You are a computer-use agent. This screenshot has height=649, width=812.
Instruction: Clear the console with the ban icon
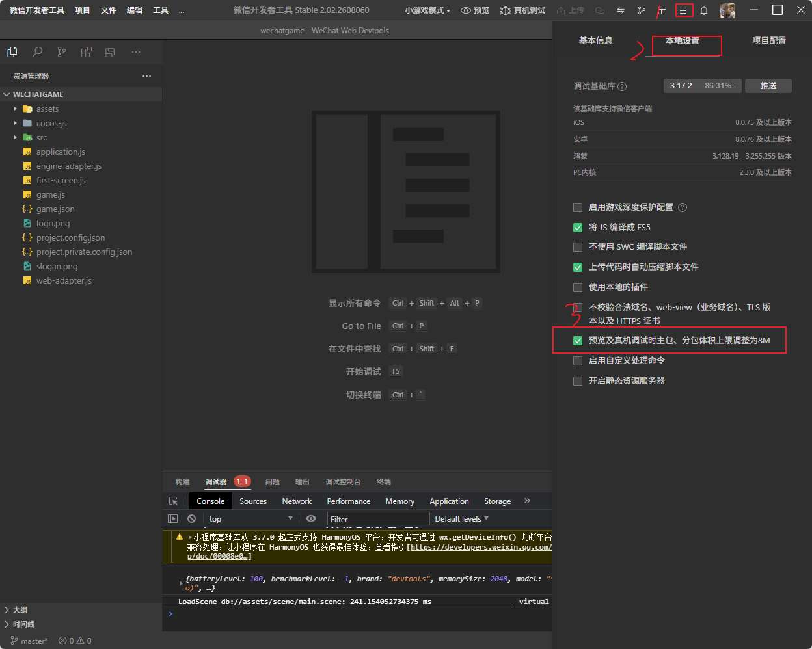pos(191,519)
